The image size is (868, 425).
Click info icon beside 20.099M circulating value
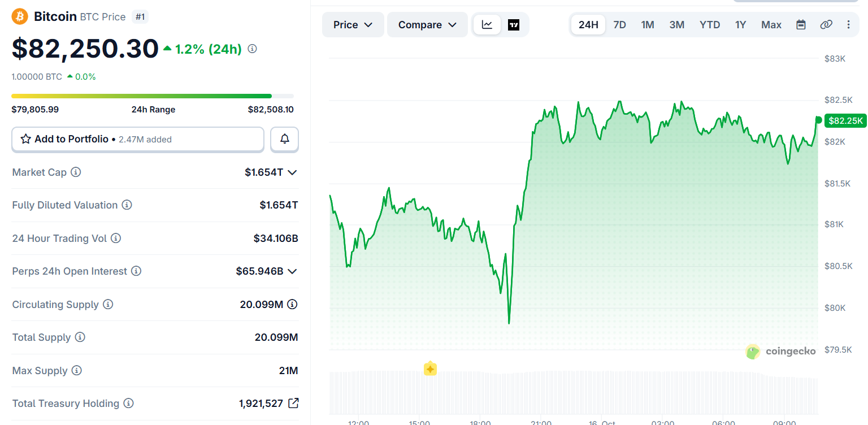coord(292,305)
